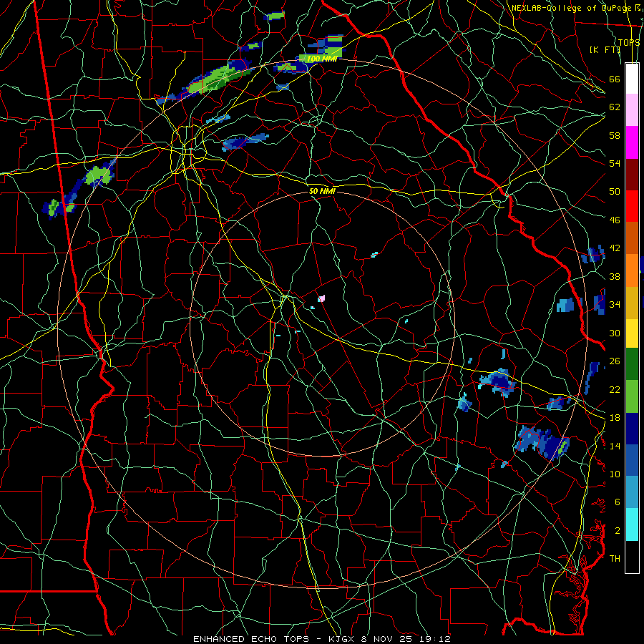The width and height of the screenshot is (644, 644).
Task: Click legend value "30"
Action: tap(615, 333)
